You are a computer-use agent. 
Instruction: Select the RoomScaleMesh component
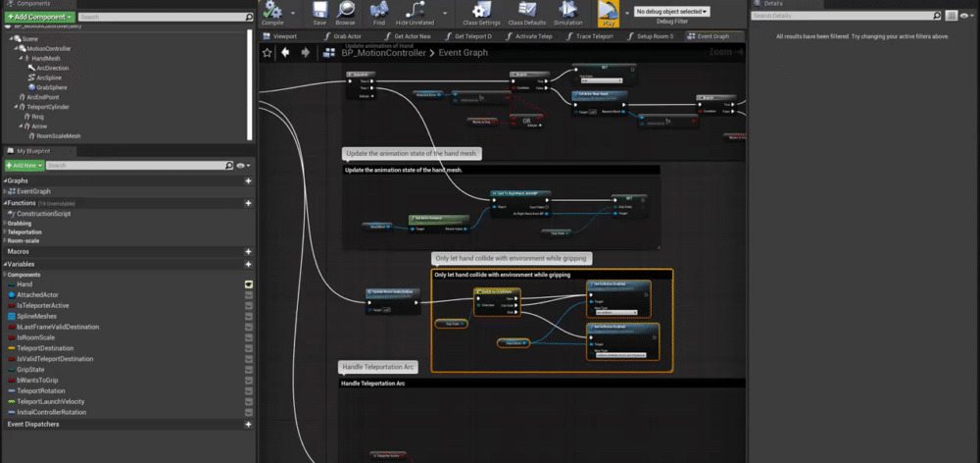click(x=59, y=135)
